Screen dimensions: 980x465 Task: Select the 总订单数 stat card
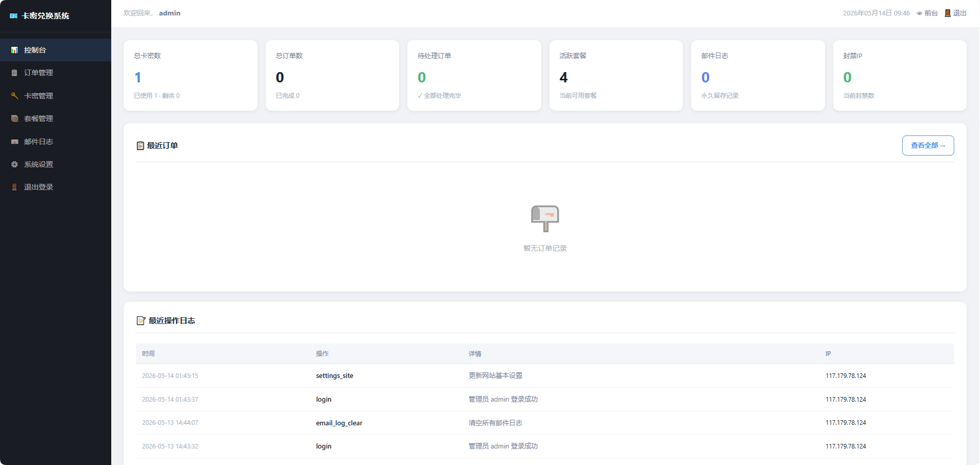pyautogui.click(x=332, y=75)
